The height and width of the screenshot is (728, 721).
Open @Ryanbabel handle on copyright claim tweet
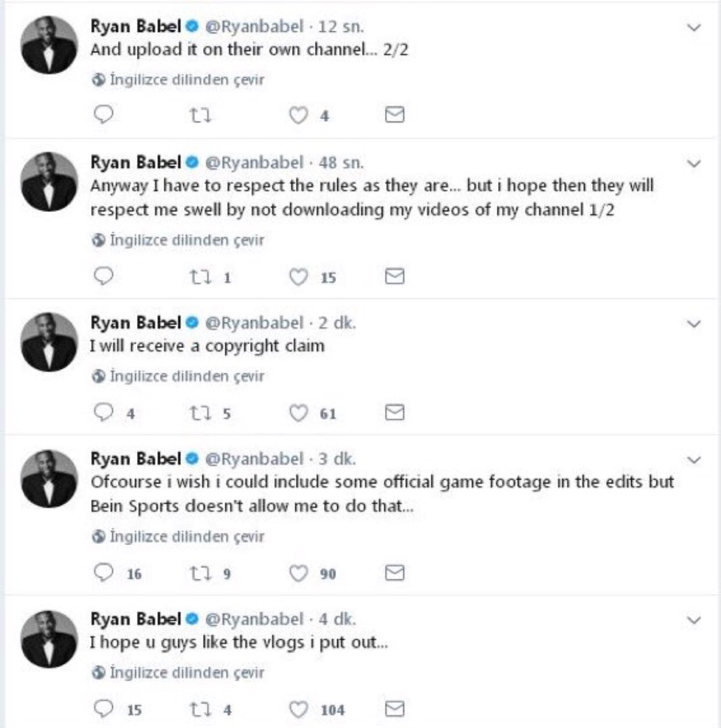point(254,323)
